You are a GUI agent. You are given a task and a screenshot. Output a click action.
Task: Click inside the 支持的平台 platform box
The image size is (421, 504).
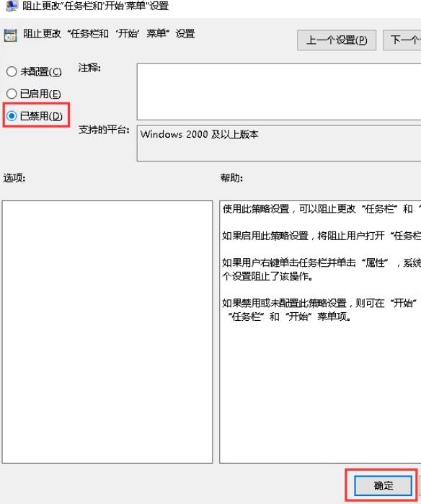(279, 143)
